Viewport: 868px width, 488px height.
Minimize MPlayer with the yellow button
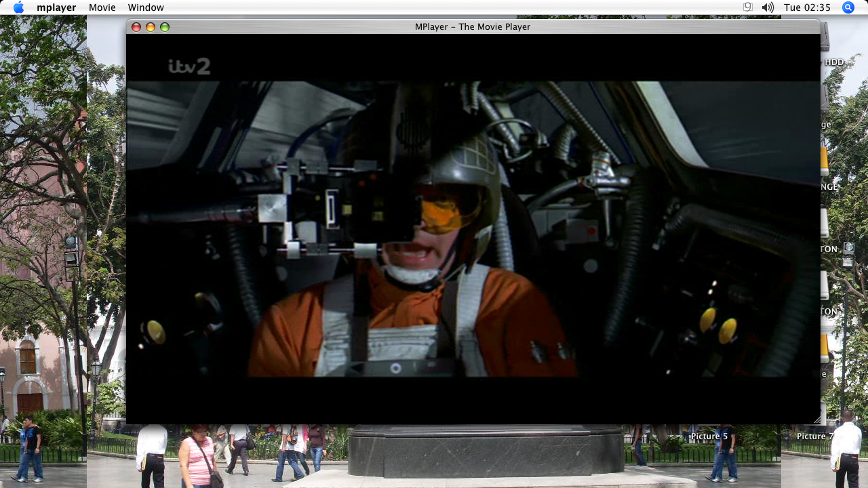coord(151,27)
